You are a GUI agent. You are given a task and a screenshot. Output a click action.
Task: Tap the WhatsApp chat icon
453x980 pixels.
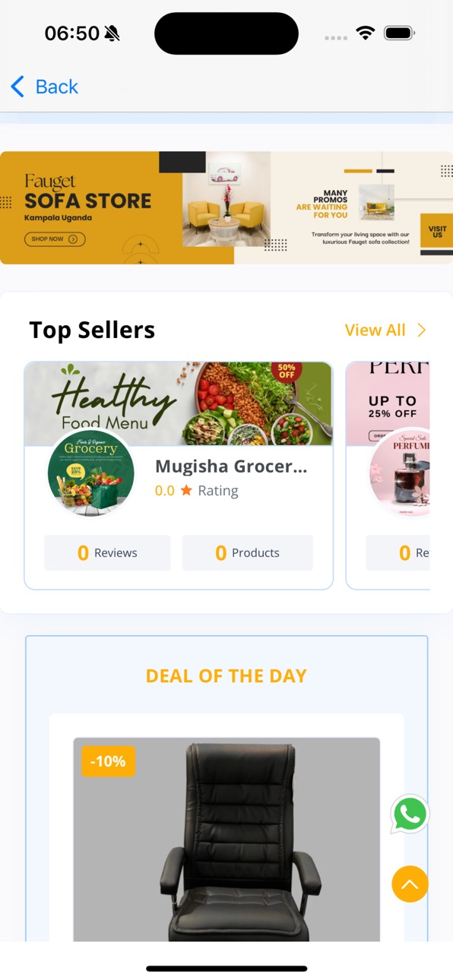[410, 814]
